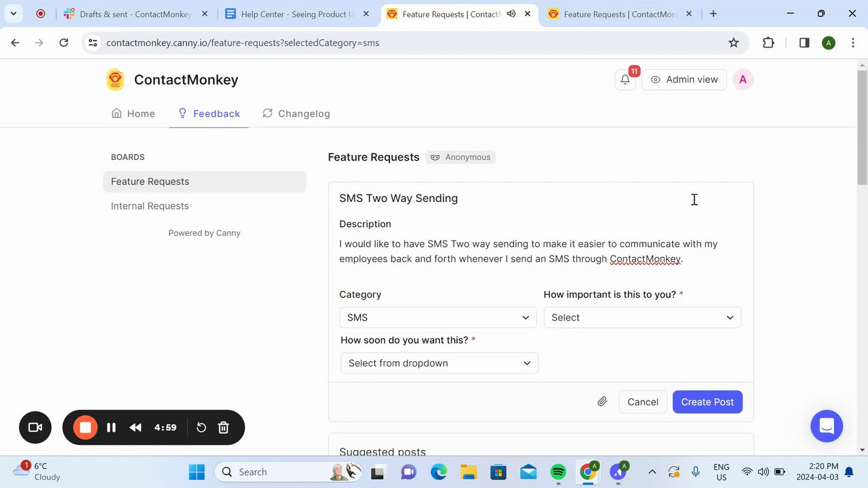Open the notifications bell icon
This screenshot has width=868, height=488.
coord(625,79)
